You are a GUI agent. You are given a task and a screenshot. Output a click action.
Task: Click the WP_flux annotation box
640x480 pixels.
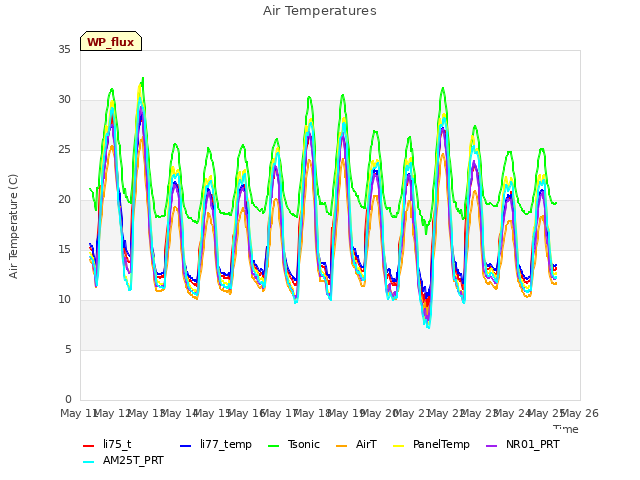(111, 41)
